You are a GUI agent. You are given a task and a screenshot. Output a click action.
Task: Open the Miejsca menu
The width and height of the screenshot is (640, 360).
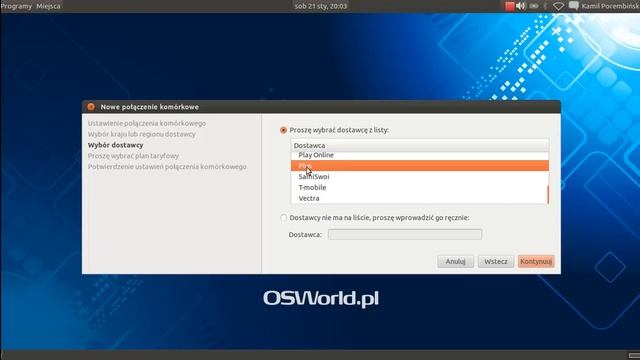(48, 6)
